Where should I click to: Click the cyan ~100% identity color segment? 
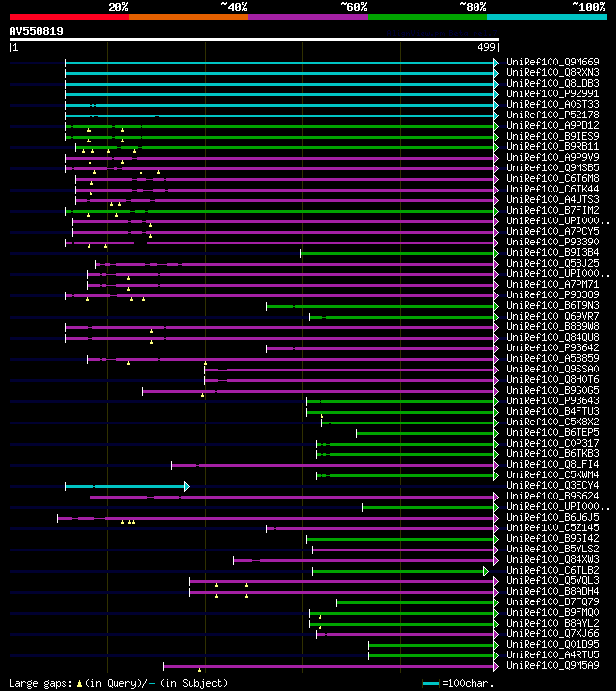(548, 17)
